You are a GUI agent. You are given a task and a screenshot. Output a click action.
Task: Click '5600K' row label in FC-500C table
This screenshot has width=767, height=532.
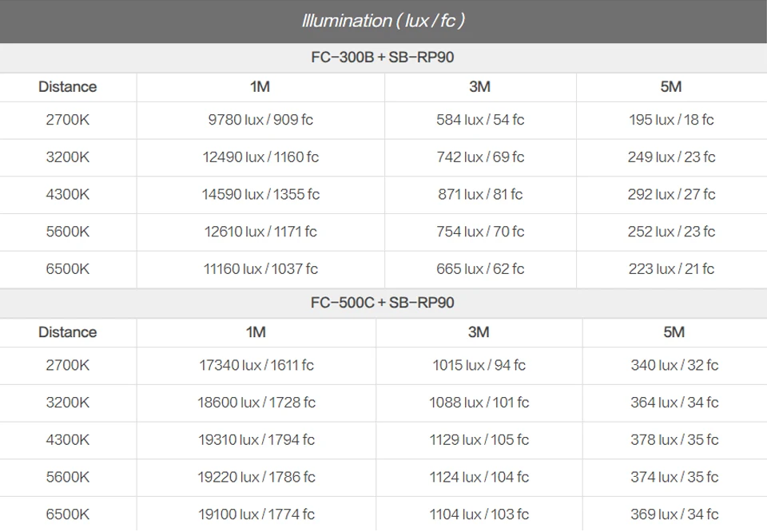(x=67, y=477)
